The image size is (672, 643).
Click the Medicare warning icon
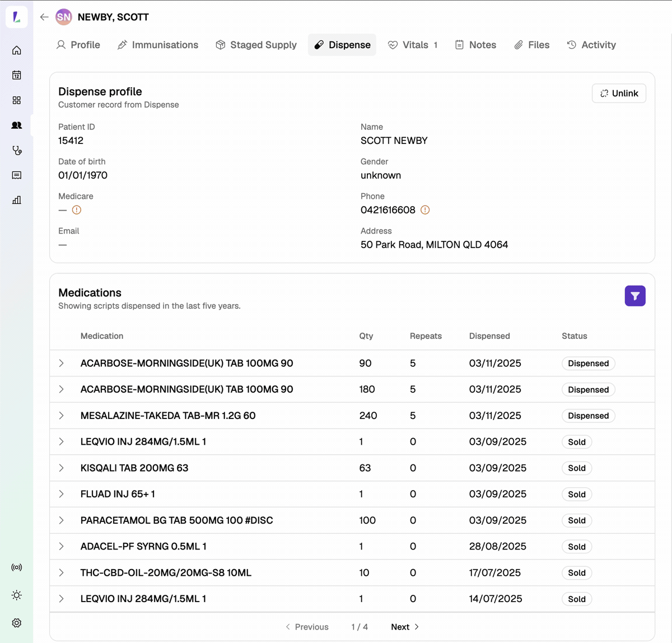tap(77, 210)
